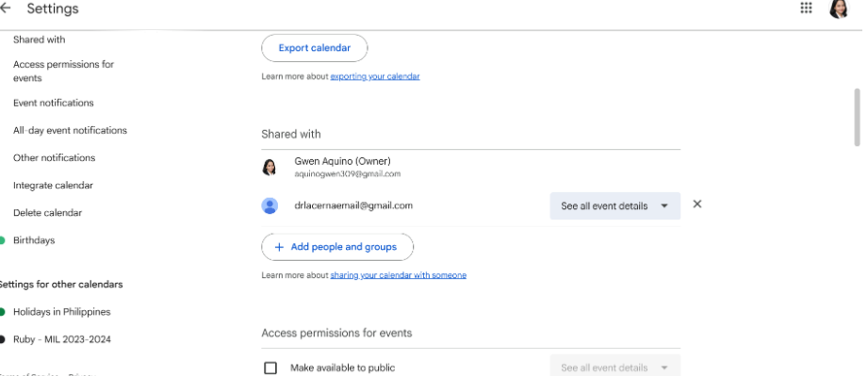The height and width of the screenshot is (376, 868).
Task: Select the Holidays in Philippines color dot
Action: [2, 312]
